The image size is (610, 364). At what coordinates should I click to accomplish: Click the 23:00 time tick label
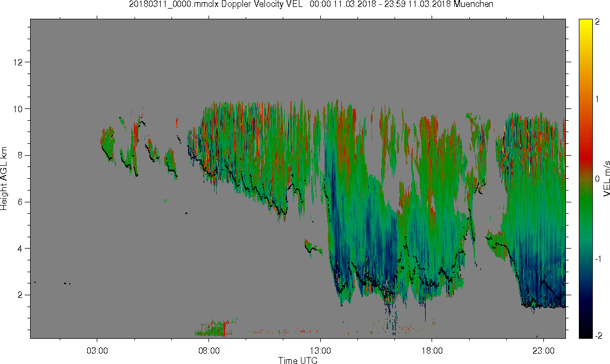coord(543,351)
